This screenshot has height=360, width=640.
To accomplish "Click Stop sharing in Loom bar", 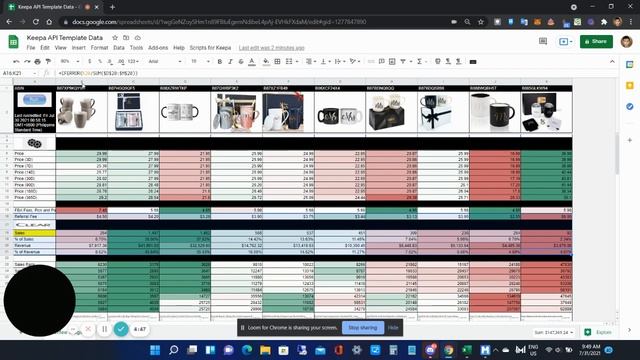I will 363,327.
